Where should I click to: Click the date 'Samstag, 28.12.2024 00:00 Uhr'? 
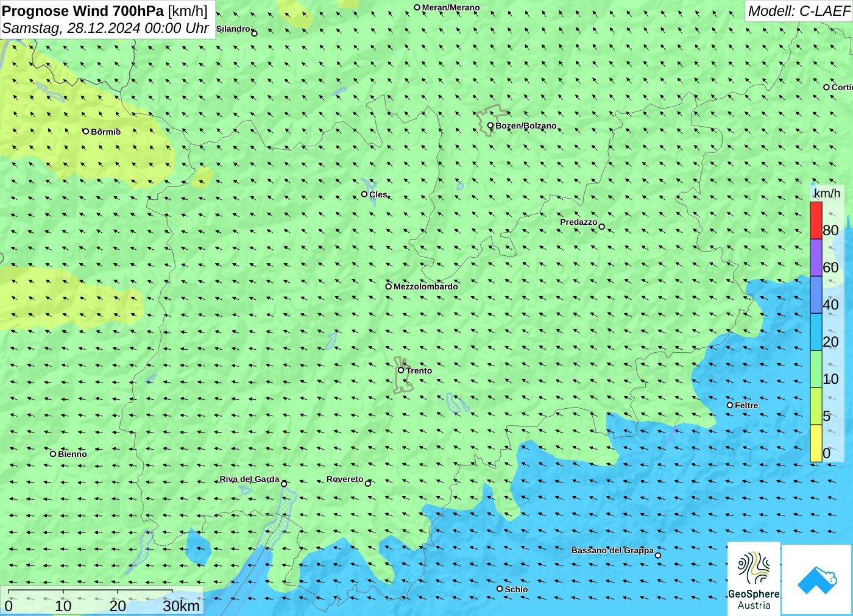[105, 28]
